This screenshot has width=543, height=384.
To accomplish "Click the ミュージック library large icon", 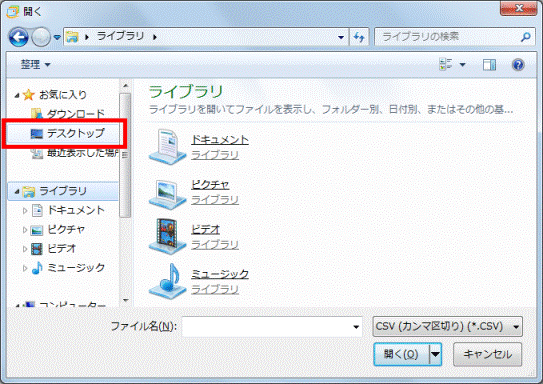I will pyautogui.click(x=167, y=281).
